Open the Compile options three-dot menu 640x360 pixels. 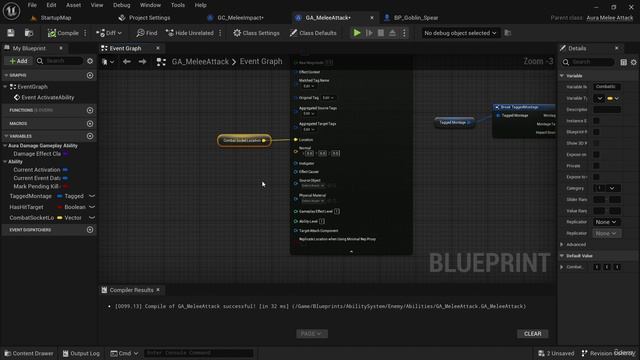(85, 33)
